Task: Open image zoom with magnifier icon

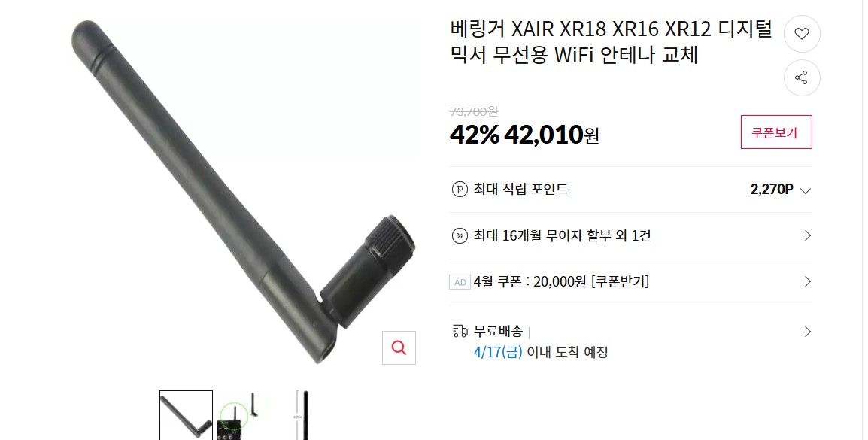Action: coord(399,347)
